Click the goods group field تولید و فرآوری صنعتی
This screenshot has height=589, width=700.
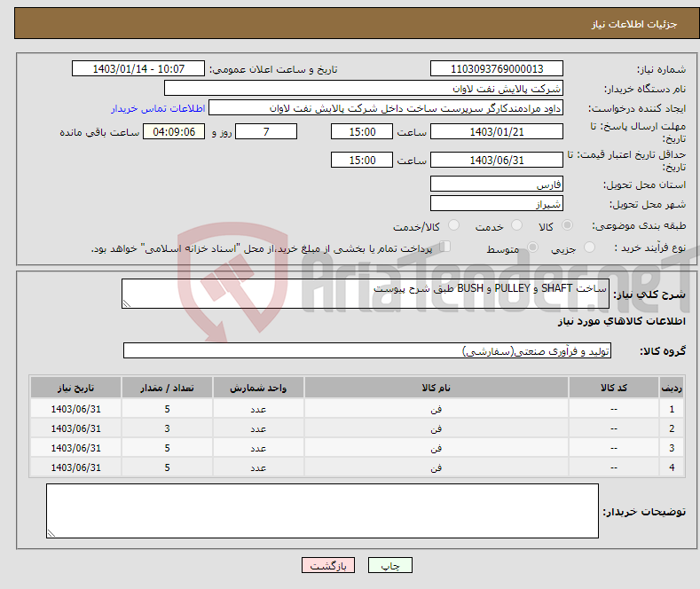pyautogui.click(x=367, y=350)
